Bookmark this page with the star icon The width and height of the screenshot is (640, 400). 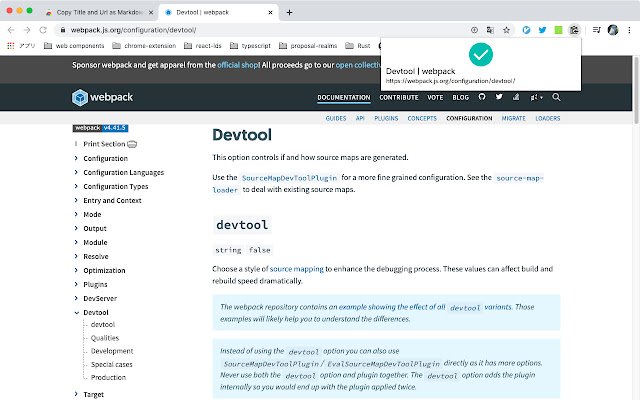(507, 30)
